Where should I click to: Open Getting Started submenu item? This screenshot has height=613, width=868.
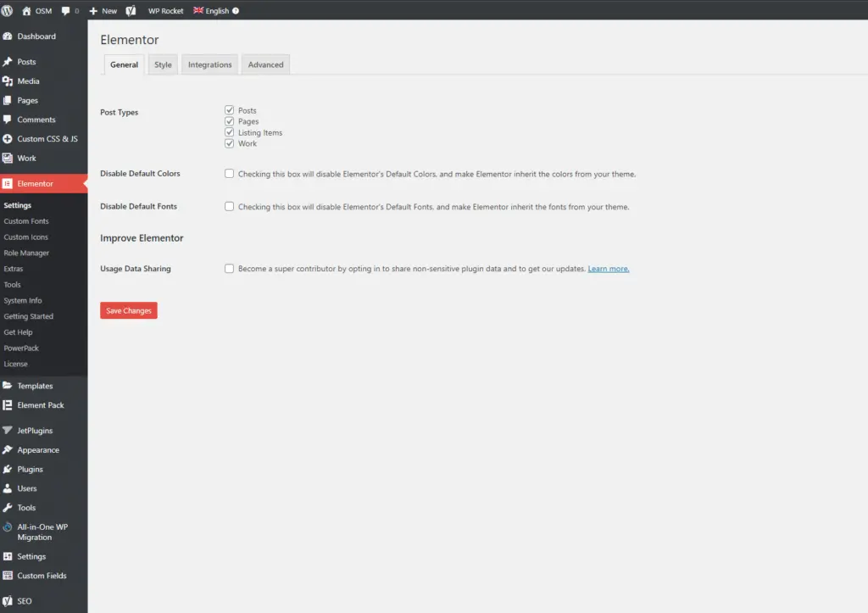click(29, 316)
